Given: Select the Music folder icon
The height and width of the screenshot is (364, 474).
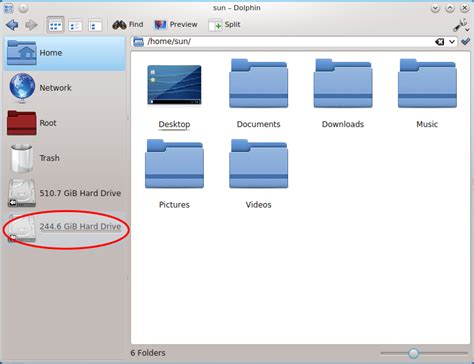Looking at the screenshot, I should (x=427, y=83).
